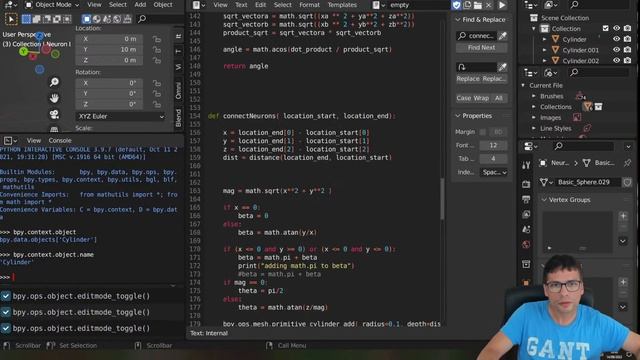Disable Cylinder.001 in renders camera icon

tap(627, 50)
